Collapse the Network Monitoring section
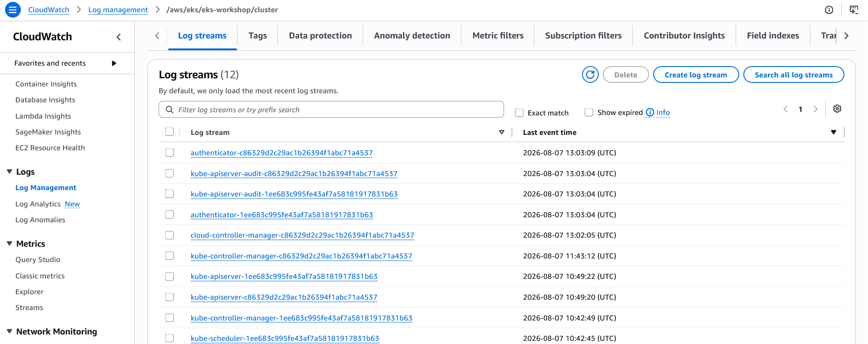Image resolution: width=868 pixels, height=344 pixels. (x=10, y=331)
